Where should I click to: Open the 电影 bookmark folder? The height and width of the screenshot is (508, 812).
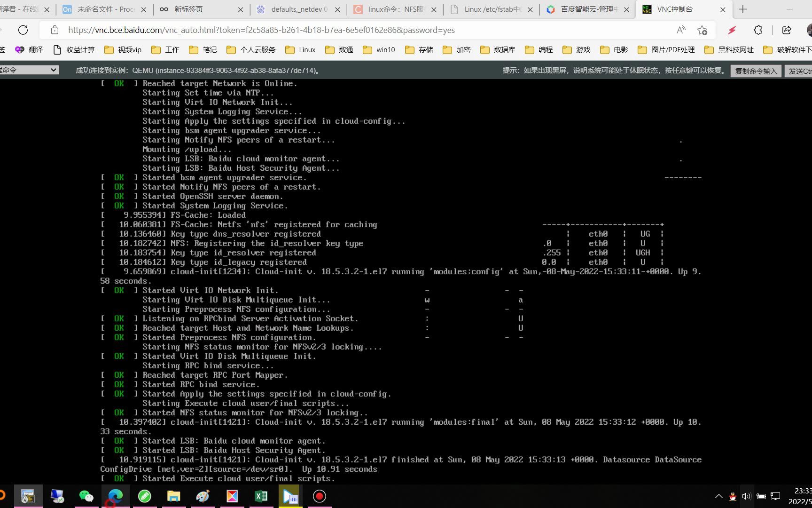[x=614, y=50]
